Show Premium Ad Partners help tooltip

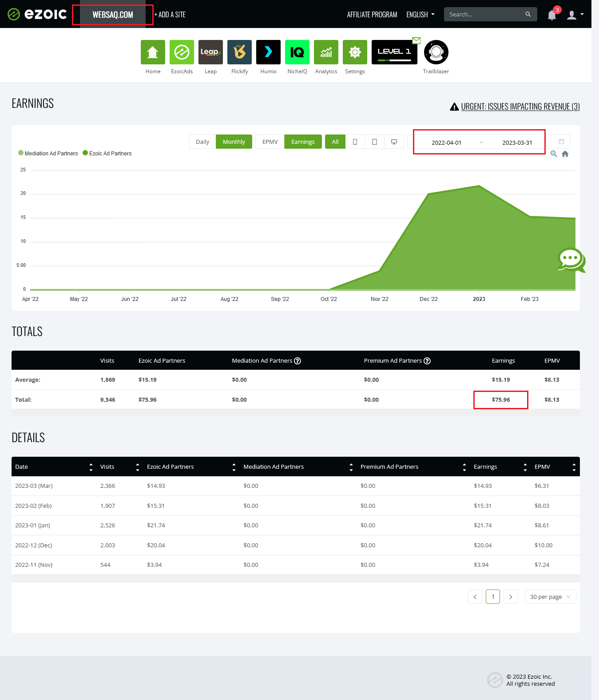[427, 361]
